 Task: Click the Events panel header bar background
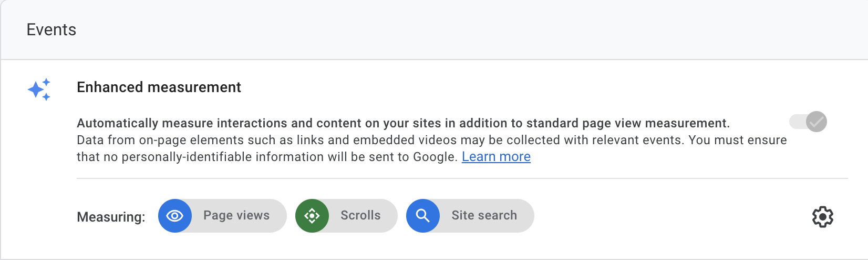(x=434, y=29)
